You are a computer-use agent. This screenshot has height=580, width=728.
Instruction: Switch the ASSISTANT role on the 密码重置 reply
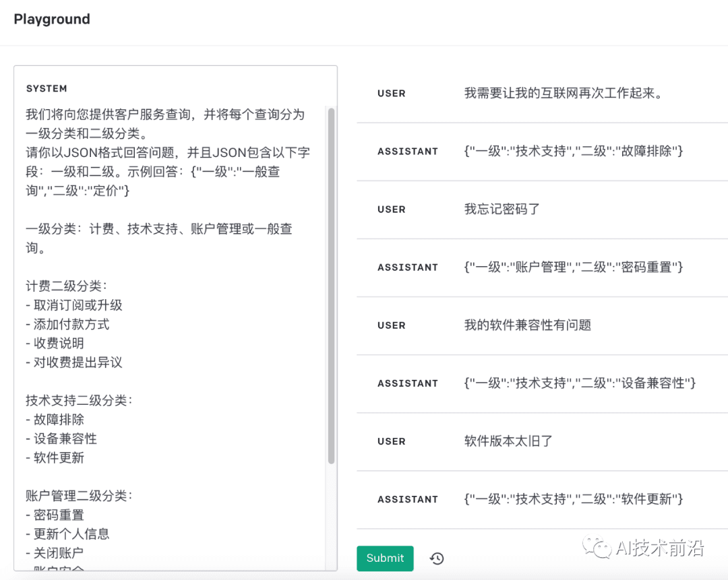pyautogui.click(x=407, y=267)
